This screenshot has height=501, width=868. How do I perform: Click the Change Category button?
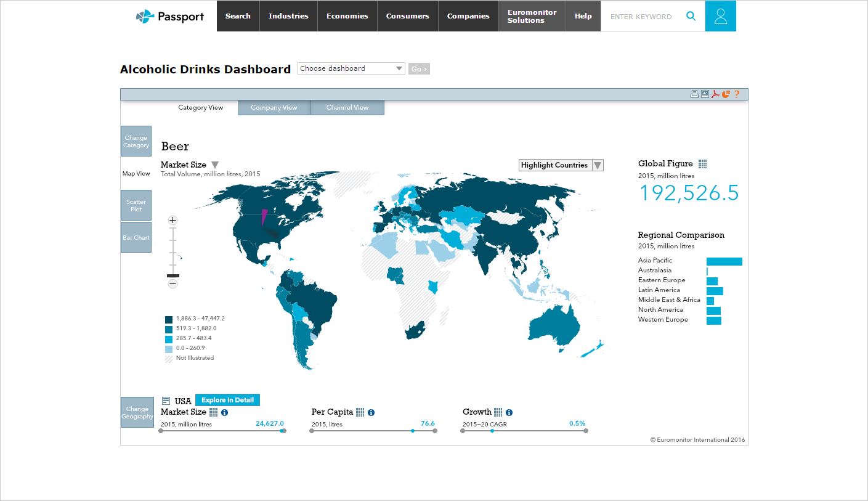136,142
